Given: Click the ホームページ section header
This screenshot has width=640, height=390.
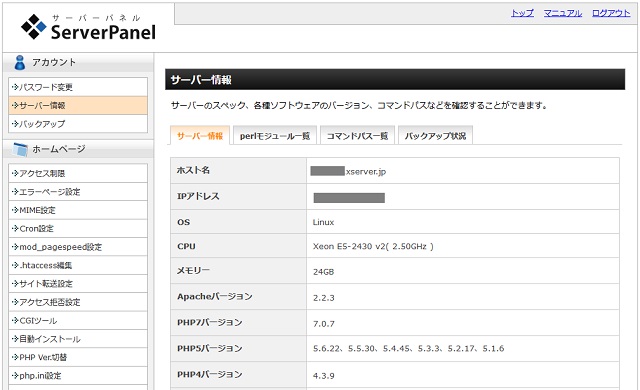Looking at the screenshot, I should click(x=78, y=149).
